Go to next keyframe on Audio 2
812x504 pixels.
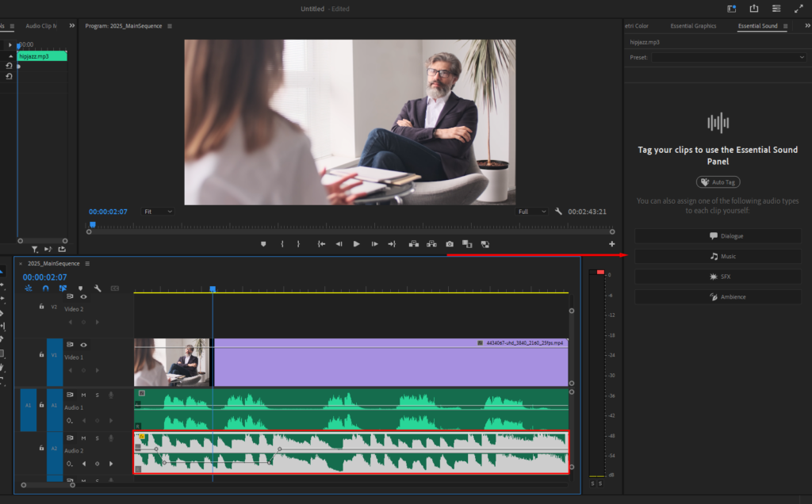tap(111, 464)
